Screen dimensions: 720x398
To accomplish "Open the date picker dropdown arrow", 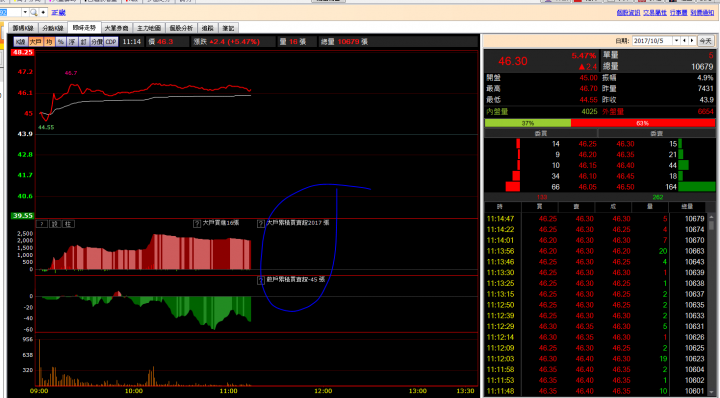I will [676, 41].
